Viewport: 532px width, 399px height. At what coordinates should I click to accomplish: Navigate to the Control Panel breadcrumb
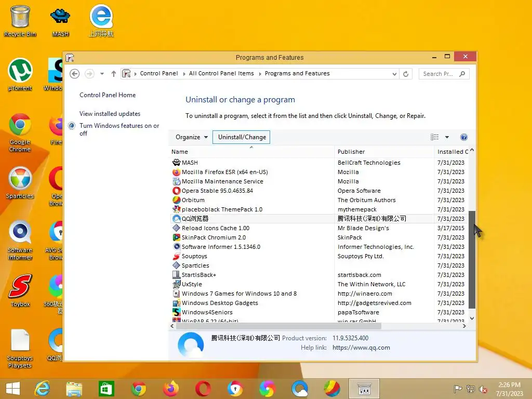[159, 73]
